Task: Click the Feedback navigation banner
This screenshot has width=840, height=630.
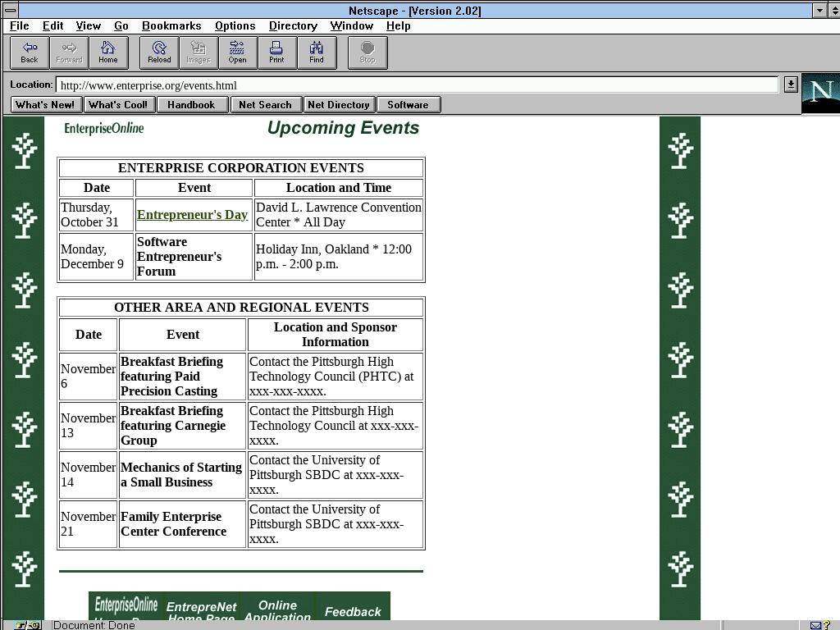Action: click(x=353, y=609)
